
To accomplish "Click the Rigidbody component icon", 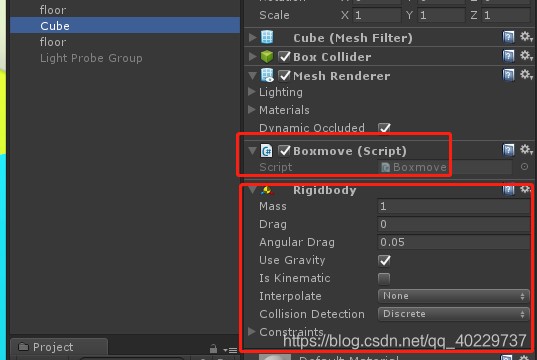I will click(x=267, y=190).
